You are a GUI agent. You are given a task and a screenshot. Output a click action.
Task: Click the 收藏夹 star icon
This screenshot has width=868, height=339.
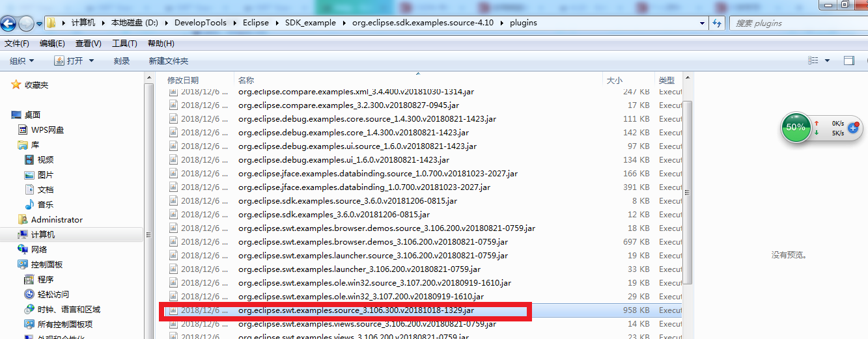tap(16, 85)
